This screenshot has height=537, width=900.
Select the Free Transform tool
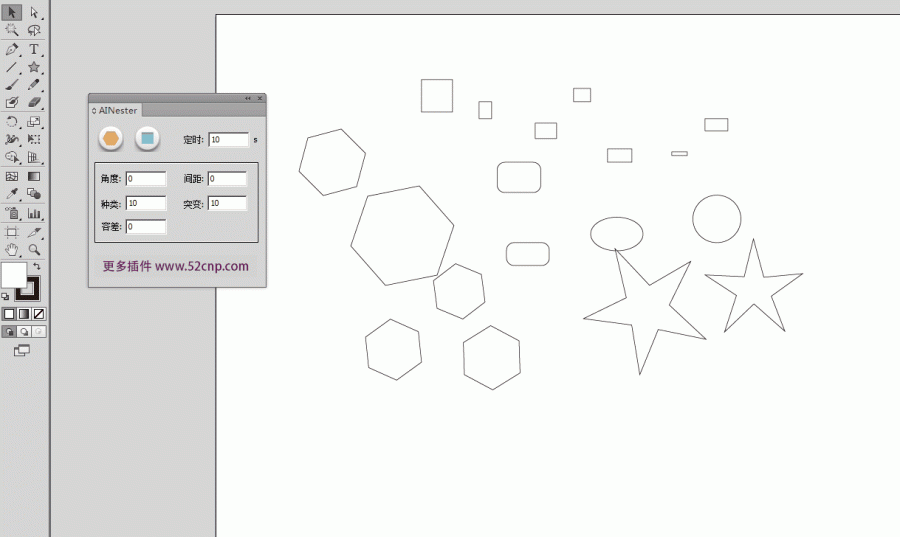(34, 139)
